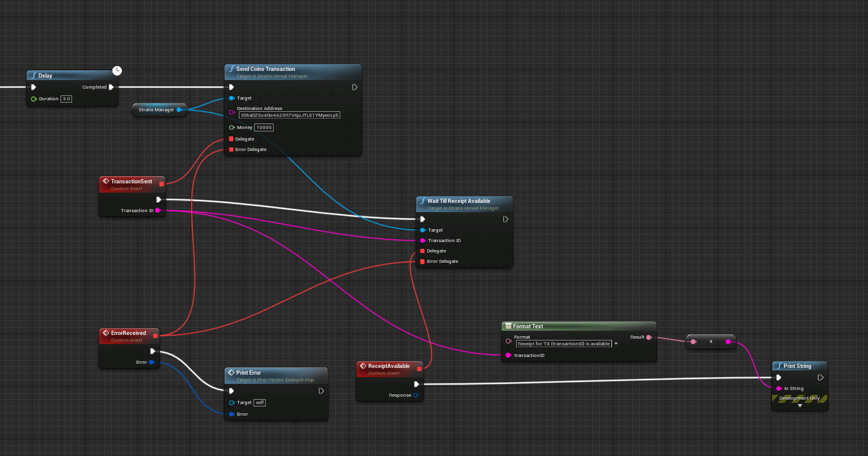Click the Delegate pin on Send Coins Transaction
868x456 pixels.
[231, 139]
